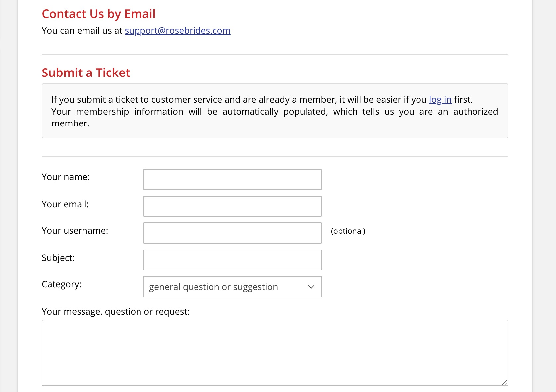Select the Your username input box
The width and height of the screenshot is (556, 392).
click(x=232, y=233)
